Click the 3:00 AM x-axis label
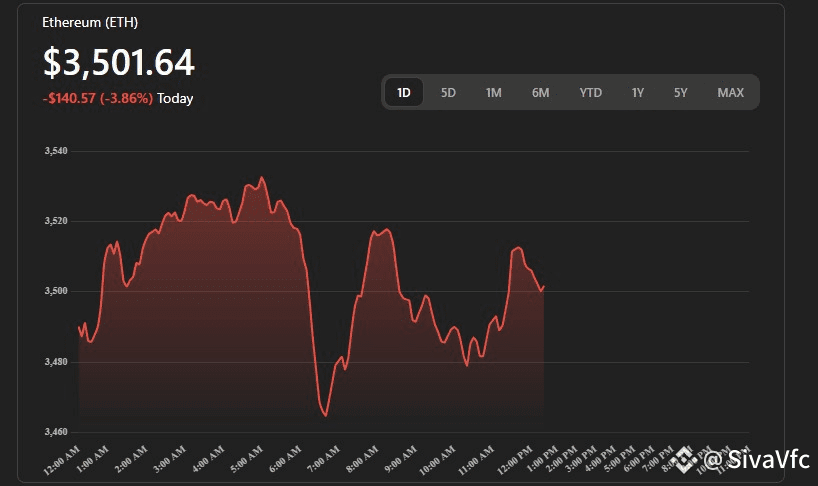The height and width of the screenshot is (486, 818). click(x=170, y=459)
